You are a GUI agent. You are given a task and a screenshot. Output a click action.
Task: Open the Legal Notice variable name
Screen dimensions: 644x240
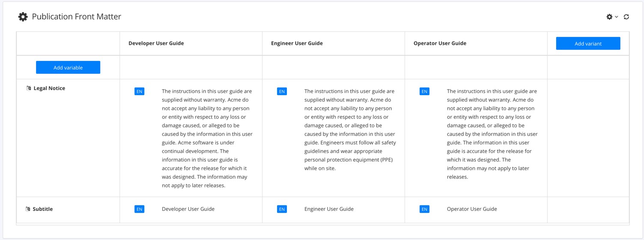point(49,88)
